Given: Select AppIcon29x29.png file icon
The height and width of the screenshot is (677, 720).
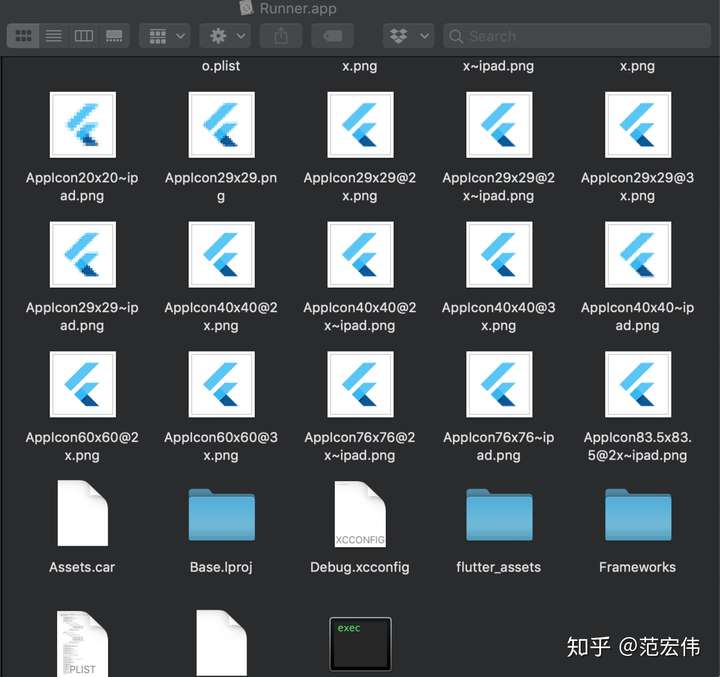Looking at the screenshot, I should pyautogui.click(x=221, y=125).
